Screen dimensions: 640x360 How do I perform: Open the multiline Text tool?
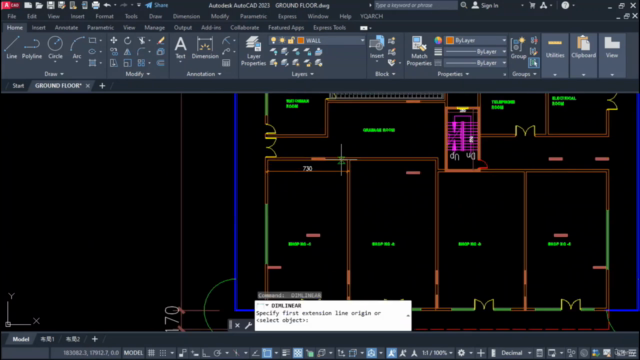180,47
